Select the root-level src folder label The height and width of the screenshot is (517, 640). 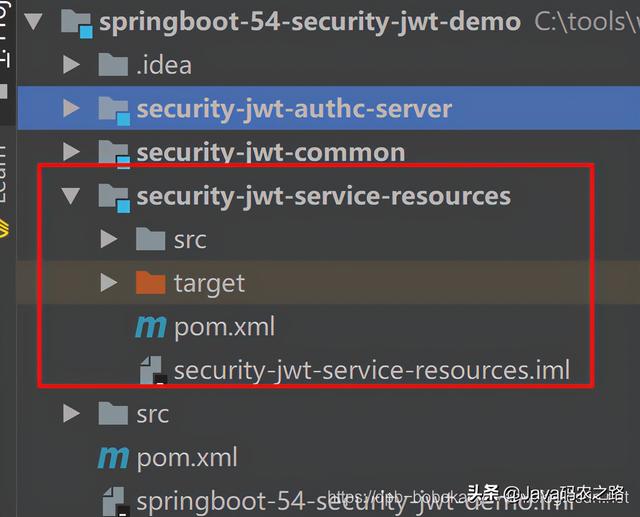click(153, 415)
